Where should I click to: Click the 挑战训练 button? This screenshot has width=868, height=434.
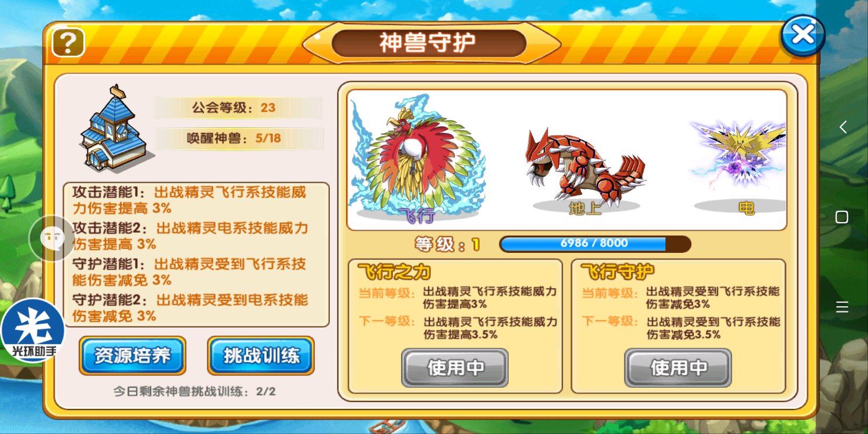pyautogui.click(x=261, y=355)
